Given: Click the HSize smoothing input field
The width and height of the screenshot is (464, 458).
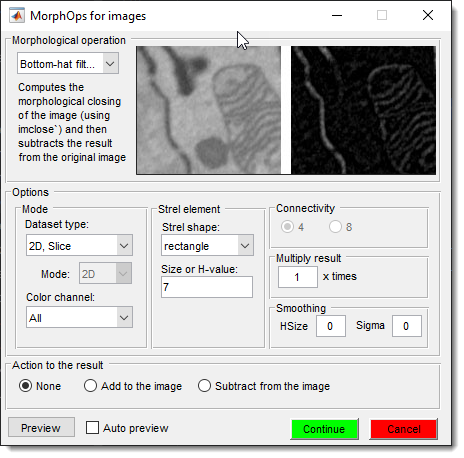Looking at the screenshot, I should point(331,326).
